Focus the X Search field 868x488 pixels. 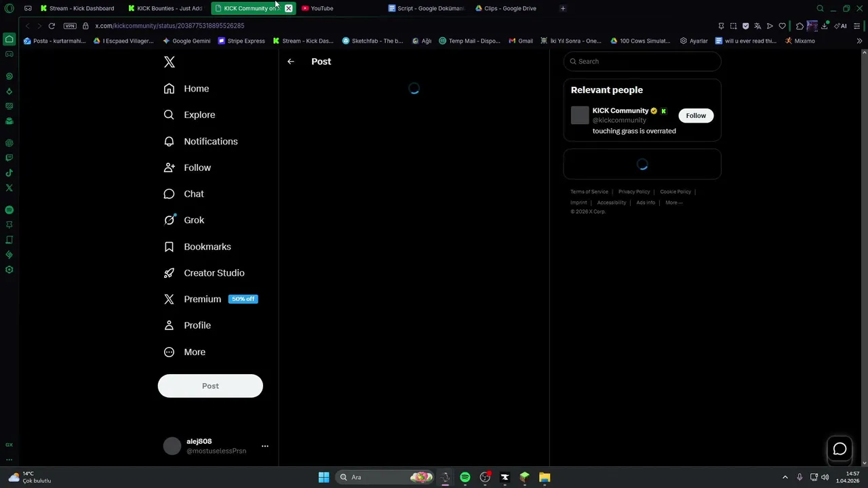[x=642, y=62]
